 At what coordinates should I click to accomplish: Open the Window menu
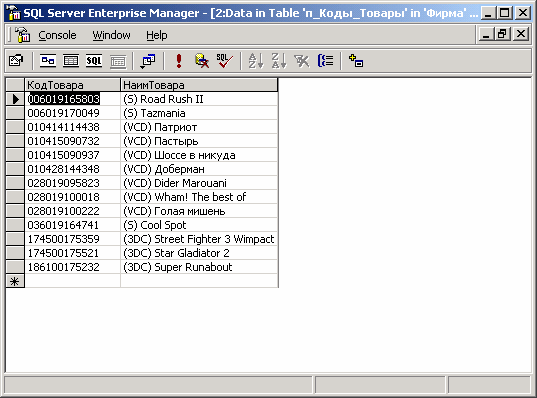[x=111, y=35]
